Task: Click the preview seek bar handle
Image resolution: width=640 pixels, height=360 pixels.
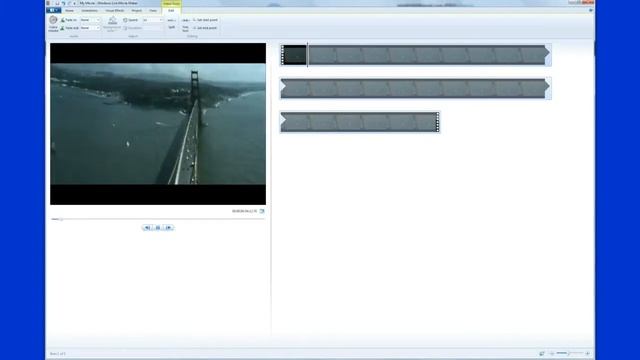Action: [x=61, y=220]
